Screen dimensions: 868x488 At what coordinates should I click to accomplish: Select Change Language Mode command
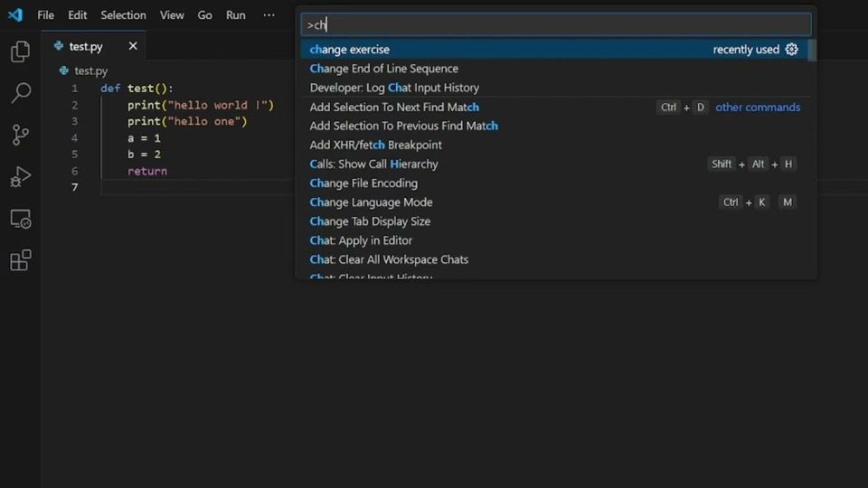pos(554,202)
